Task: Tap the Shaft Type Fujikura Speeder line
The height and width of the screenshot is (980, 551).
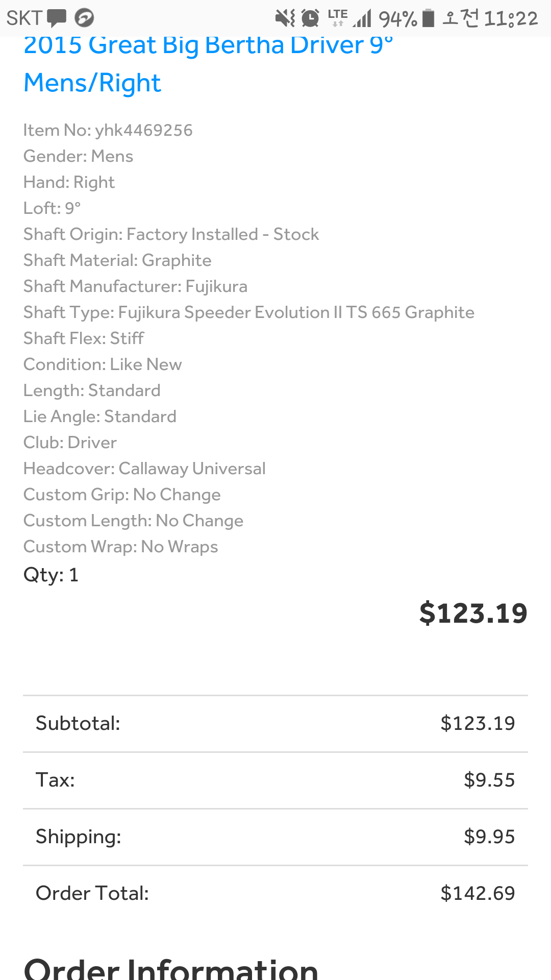Action: click(x=249, y=312)
